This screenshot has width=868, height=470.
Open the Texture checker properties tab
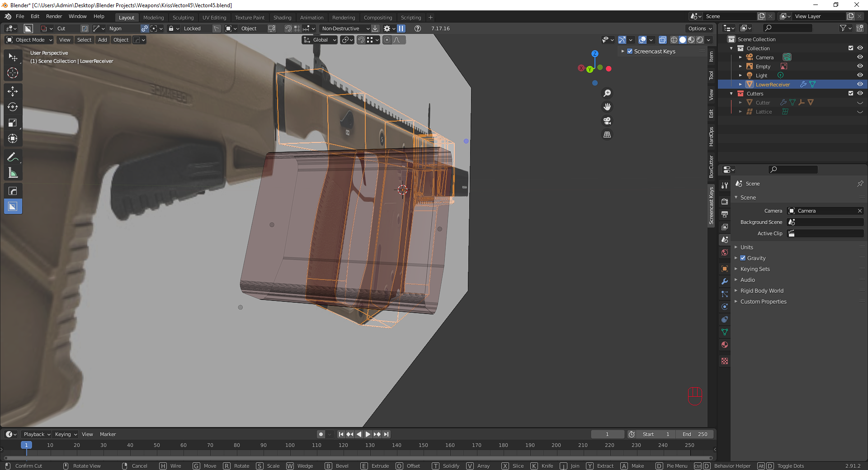[725, 361]
